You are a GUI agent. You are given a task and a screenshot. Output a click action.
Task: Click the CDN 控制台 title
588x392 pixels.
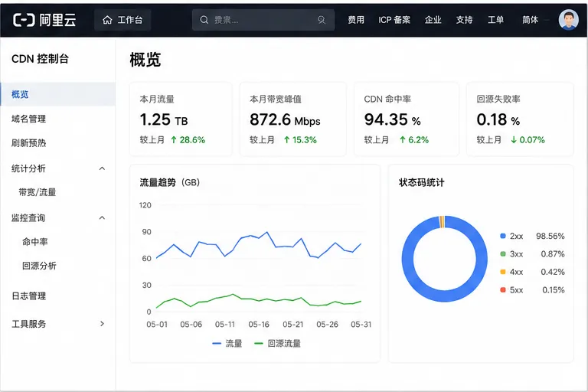click(x=40, y=59)
